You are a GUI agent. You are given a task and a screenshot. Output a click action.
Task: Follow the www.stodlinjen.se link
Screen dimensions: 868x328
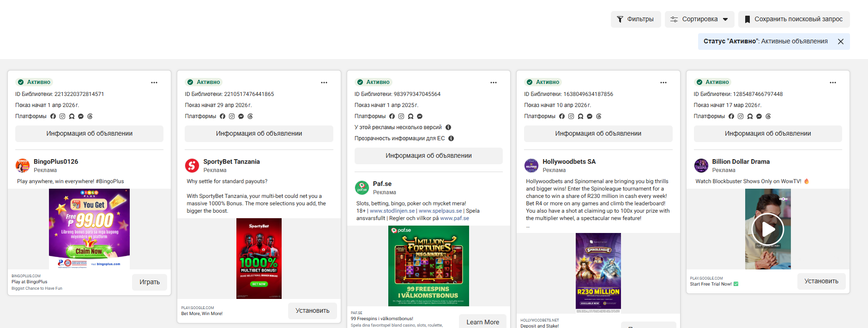[392, 211]
